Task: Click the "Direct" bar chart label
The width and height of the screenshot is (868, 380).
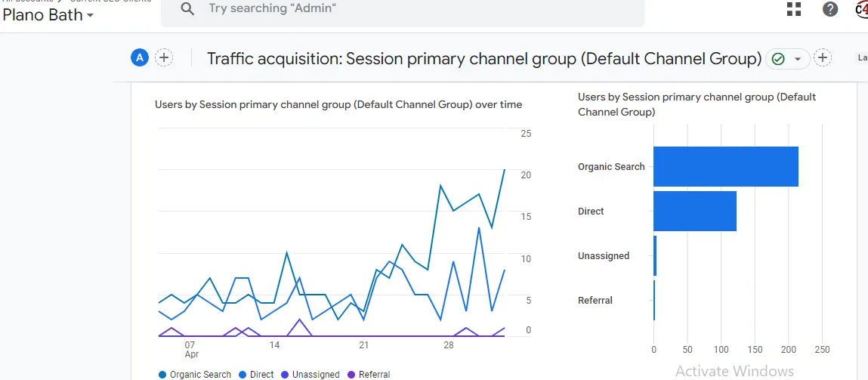Action: click(x=591, y=211)
